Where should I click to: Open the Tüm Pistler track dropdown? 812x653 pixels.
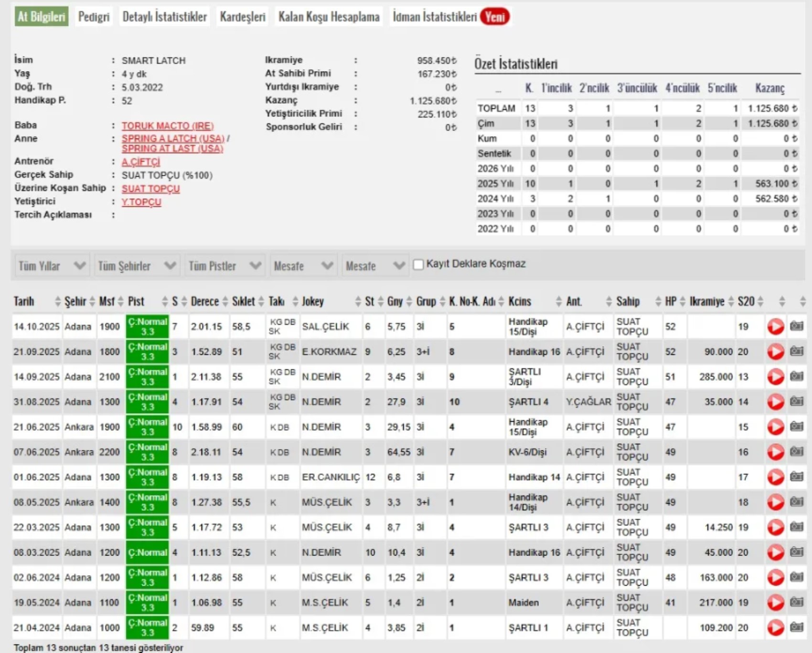224,266
